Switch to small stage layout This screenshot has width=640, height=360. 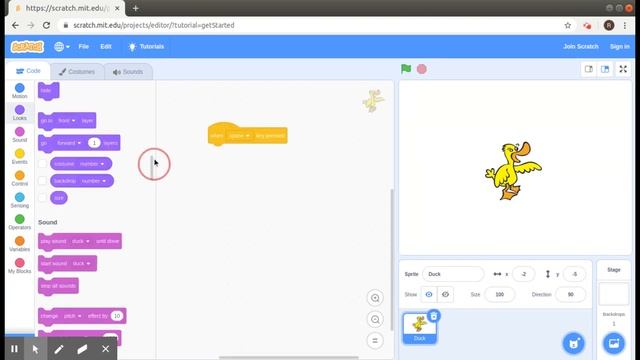tap(589, 69)
